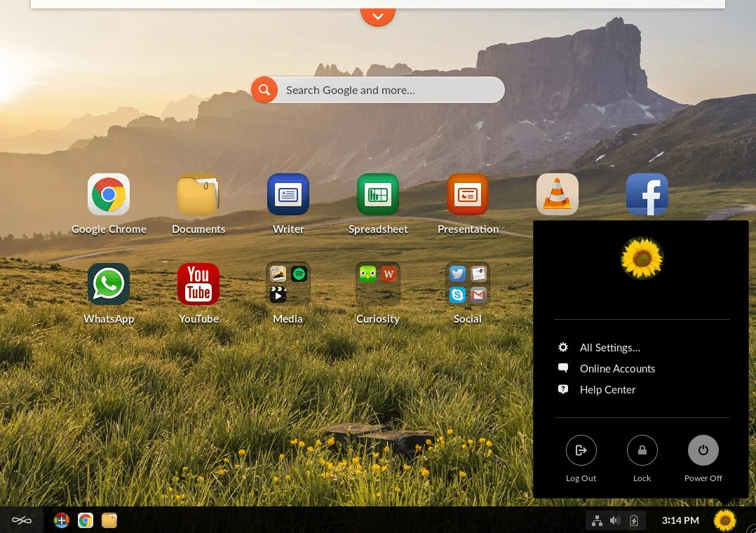756x533 pixels.
Task: Open the file manager taskbar icon
Action: click(x=109, y=520)
